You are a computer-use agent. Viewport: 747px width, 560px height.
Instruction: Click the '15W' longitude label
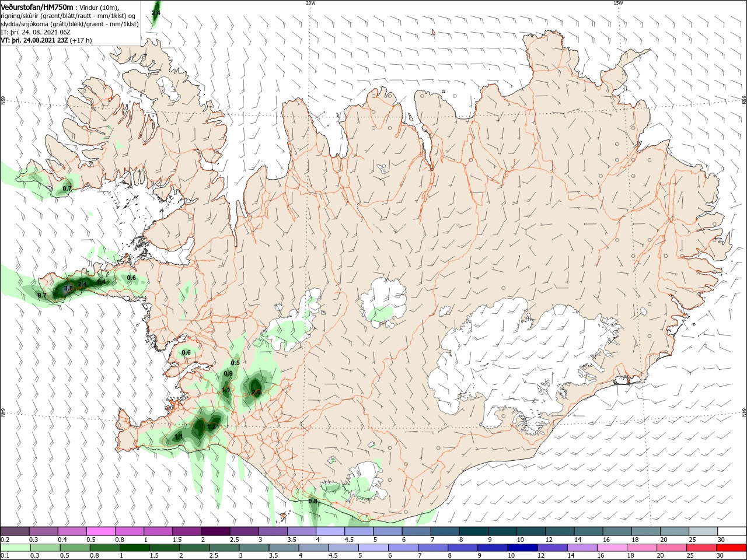point(618,3)
